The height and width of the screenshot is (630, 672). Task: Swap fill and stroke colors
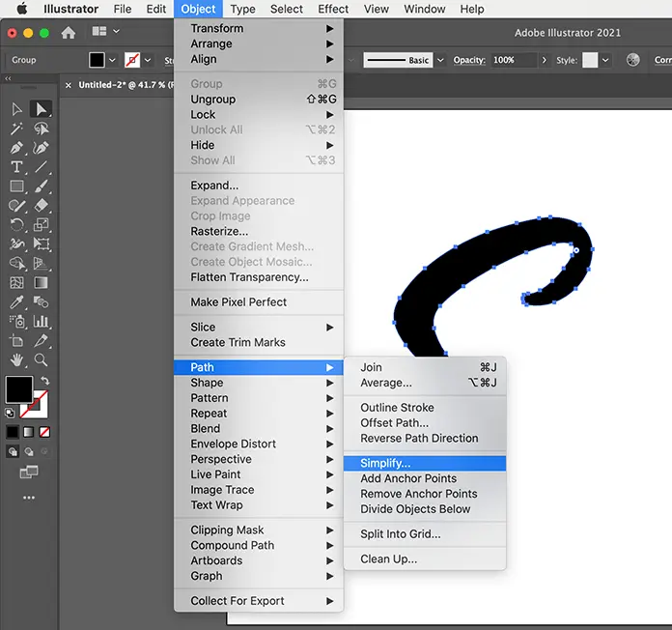(x=44, y=381)
